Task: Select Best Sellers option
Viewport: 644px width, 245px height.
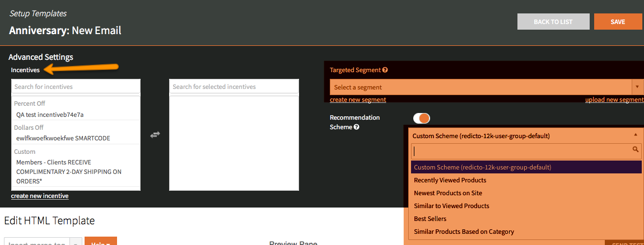Action: pos(526,219)
